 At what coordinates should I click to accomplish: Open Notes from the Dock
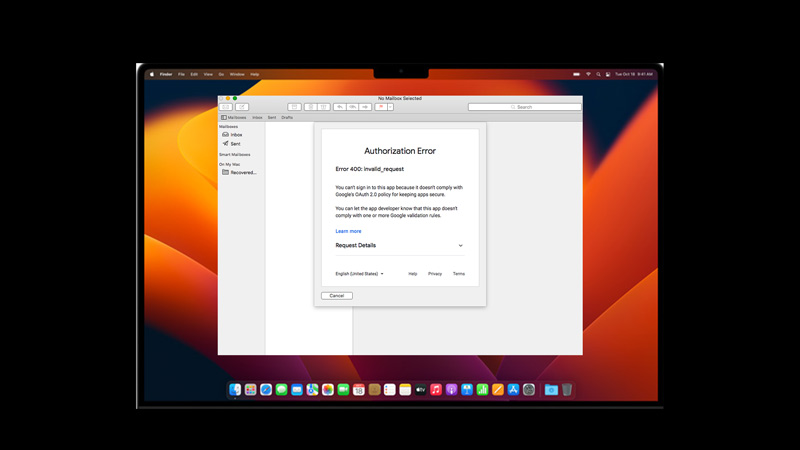click(x=405, y=390)
